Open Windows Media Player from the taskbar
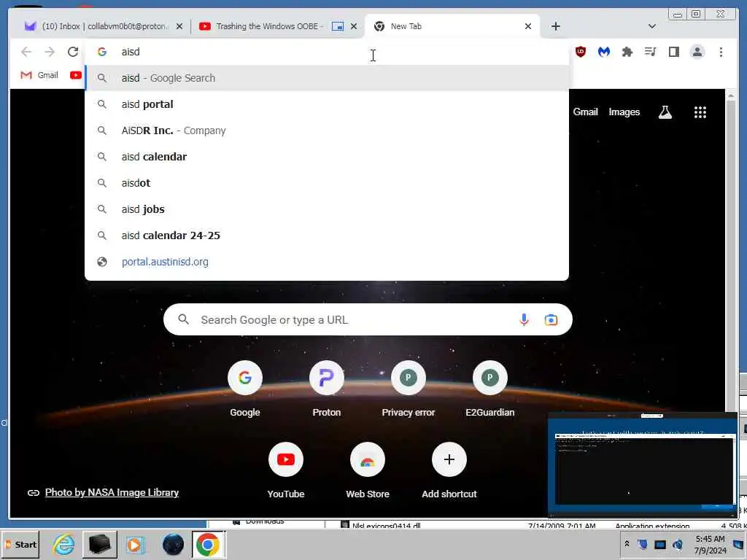This screenshot has height=560, width=747. (x=135, y=544)
